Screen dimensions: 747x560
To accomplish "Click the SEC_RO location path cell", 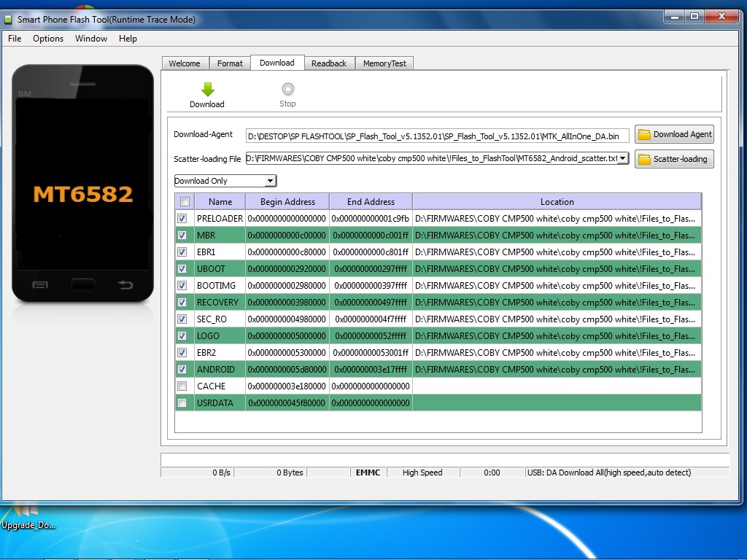I will (x=557, y=319).
